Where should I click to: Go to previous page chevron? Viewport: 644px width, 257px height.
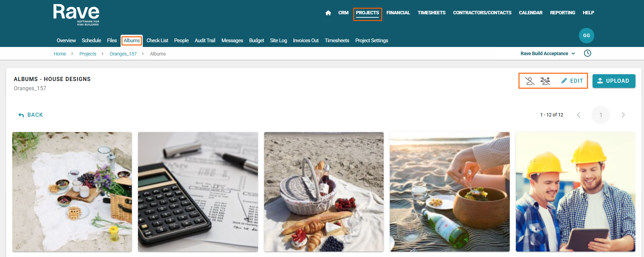[579, 115]
